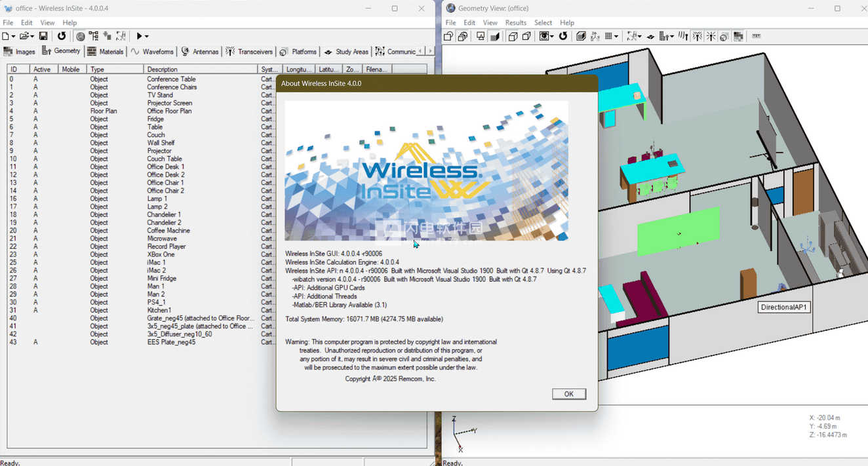Expand the Open folder dropdown arrow
Screen dimensions: 868x466
(x=31, y=36)
